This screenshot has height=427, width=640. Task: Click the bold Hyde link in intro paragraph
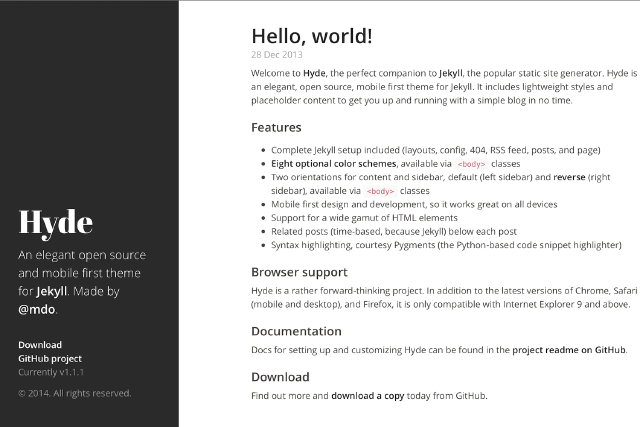click(315, 74)
